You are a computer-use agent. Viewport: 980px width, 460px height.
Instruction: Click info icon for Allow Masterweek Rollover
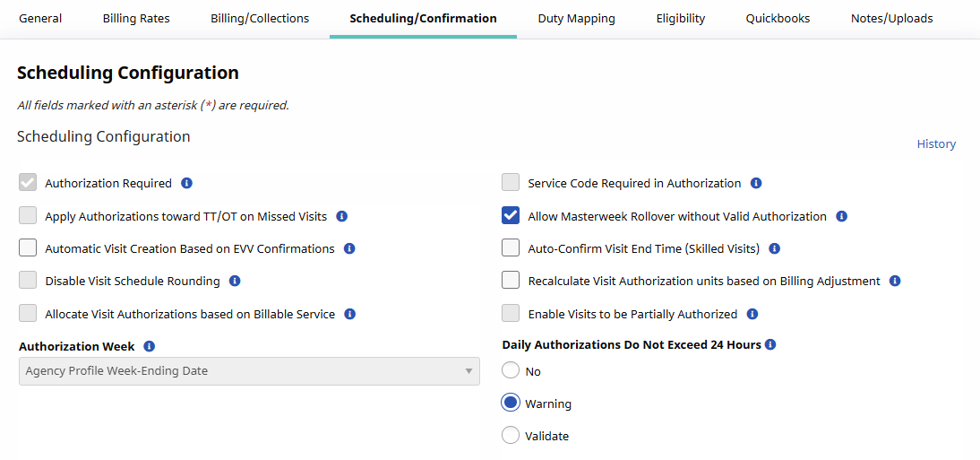coord(841,216)
